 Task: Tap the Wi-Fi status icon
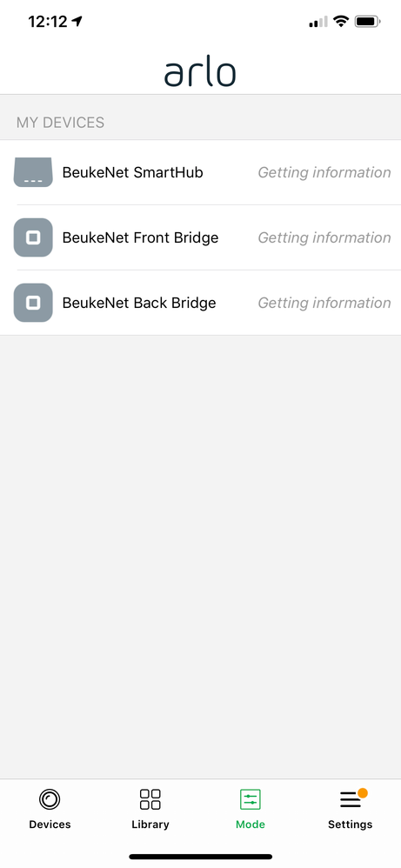(x=341, y=22)
